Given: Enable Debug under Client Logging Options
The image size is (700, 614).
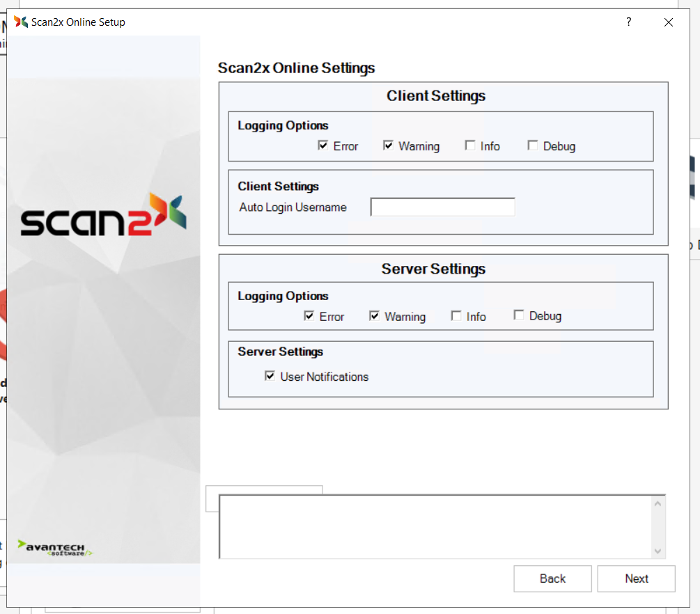Looking at the screenshot, I should 533,146.
